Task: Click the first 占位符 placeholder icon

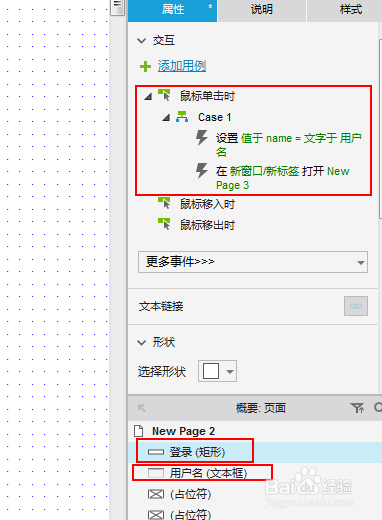Action: [156, 494]
